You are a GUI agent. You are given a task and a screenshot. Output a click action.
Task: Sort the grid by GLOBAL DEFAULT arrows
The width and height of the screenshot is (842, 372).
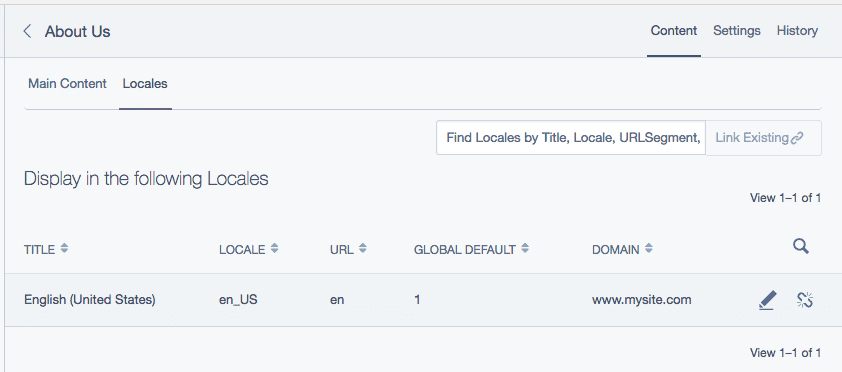click(x=525, y=249)
